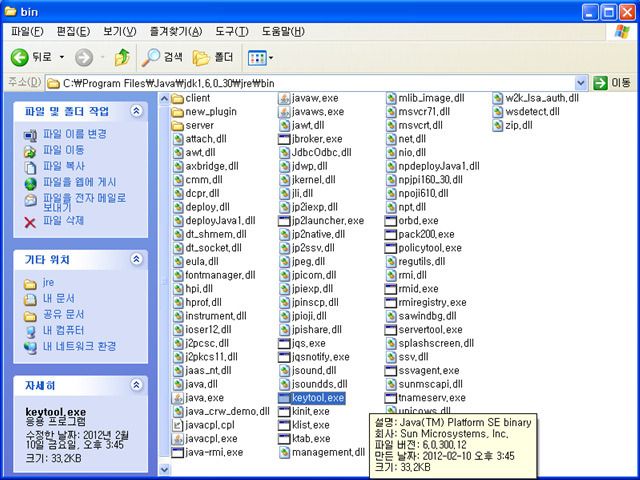The image size is (640, 480).
Task: Select the zip.dll file icon
Action: point(498,125)
